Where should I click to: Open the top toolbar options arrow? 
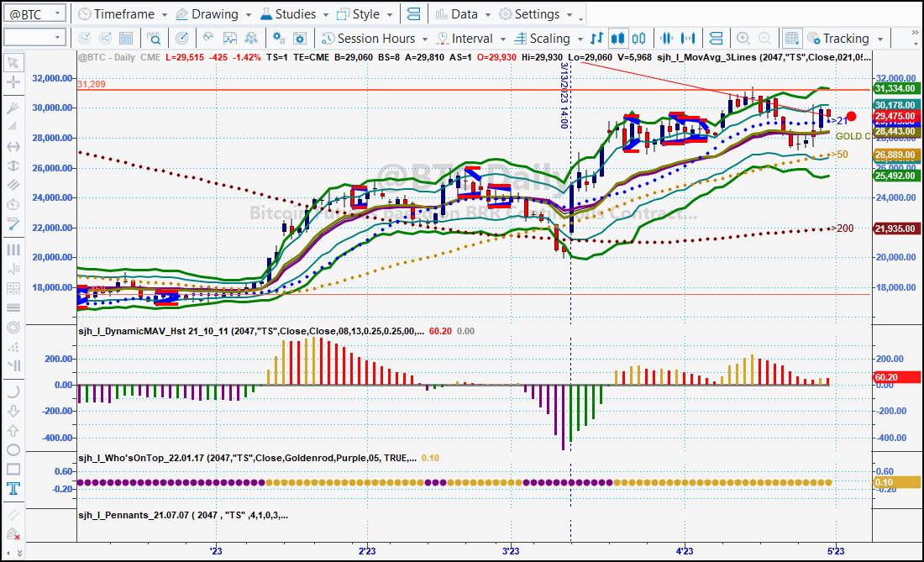[x=581, y=19]
